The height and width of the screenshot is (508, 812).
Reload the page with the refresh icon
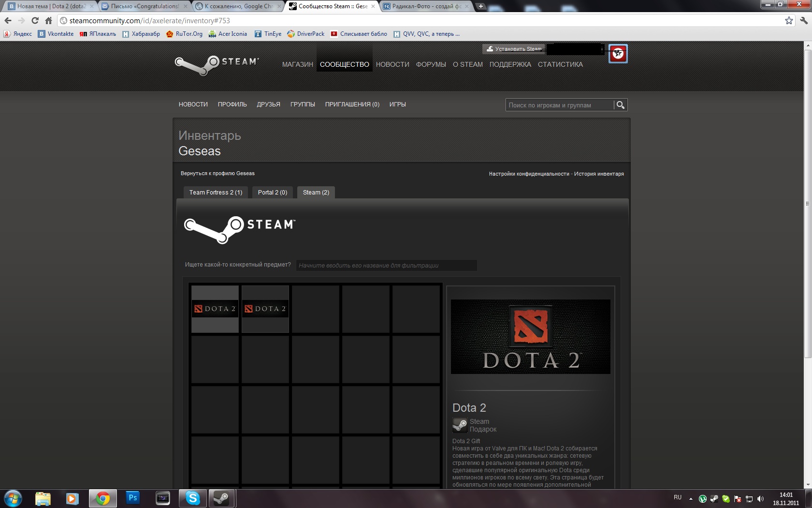35,20
